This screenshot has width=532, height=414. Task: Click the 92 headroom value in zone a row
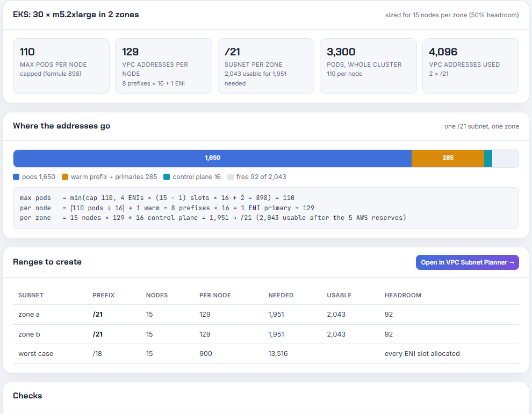click(389, 315)
